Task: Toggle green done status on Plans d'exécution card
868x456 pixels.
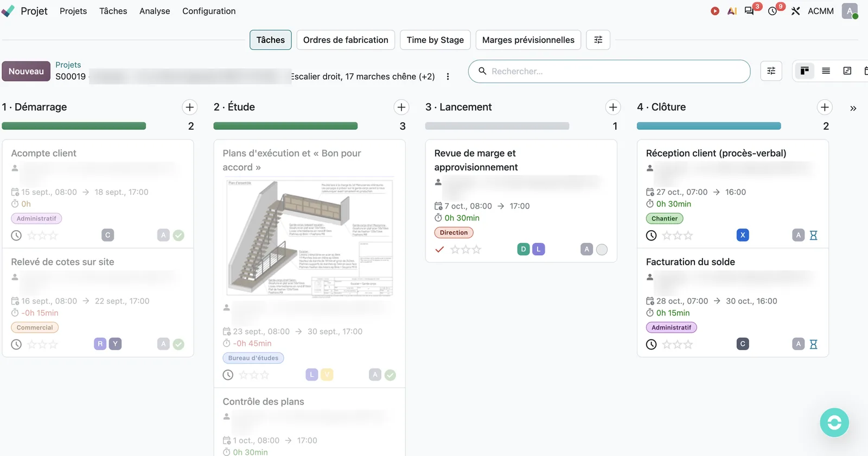Action: [x=390, y=375]
